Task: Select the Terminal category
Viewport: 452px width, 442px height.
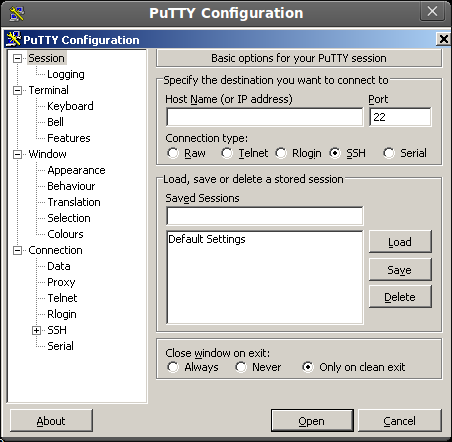Action: (49, 90)
